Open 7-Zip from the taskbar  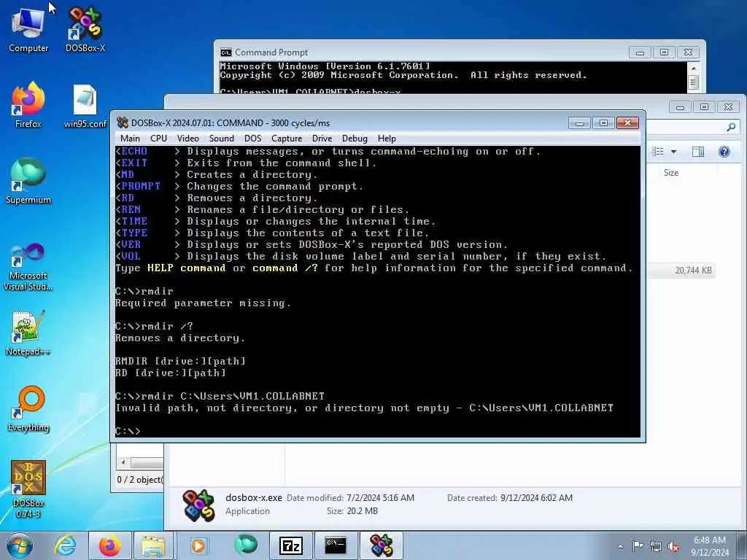(x=290, y=545)
